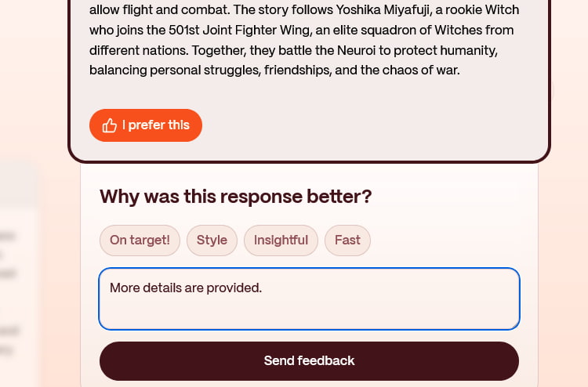Select the 'I prefer this' button

146,125
